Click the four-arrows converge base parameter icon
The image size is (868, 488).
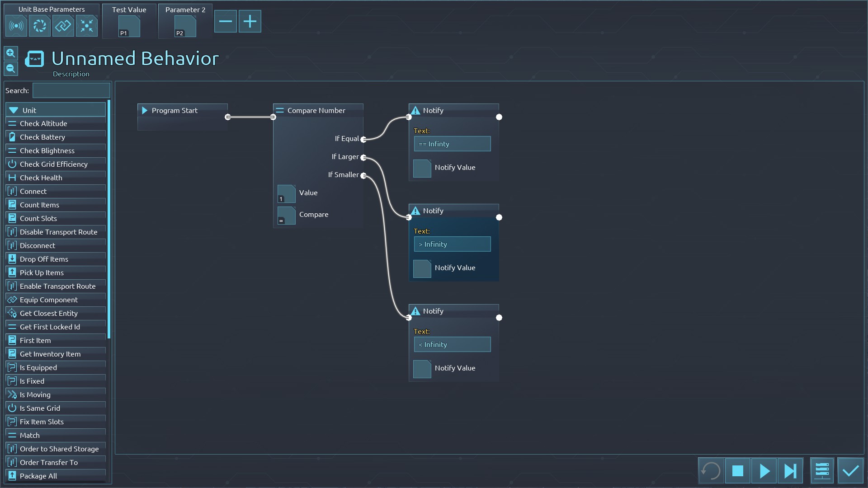tap(87, 26)
